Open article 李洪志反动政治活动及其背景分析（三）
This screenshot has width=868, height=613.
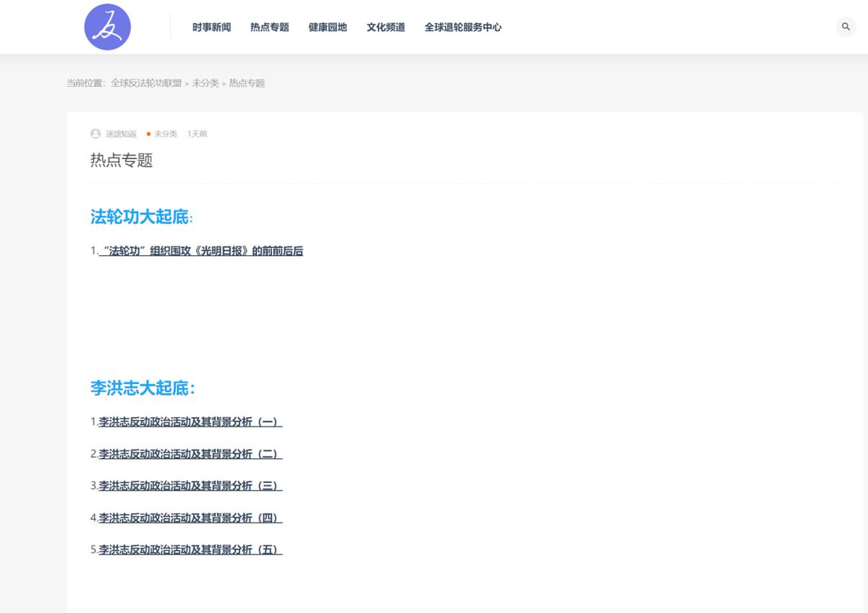pos(190,486)
